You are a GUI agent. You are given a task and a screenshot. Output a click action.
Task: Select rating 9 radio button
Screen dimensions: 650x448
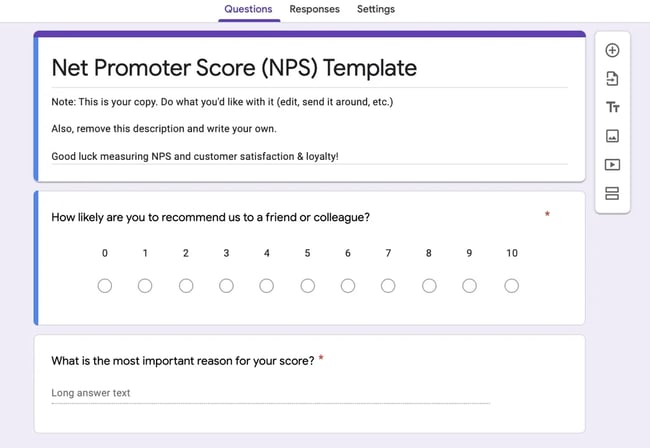[469, 286]
